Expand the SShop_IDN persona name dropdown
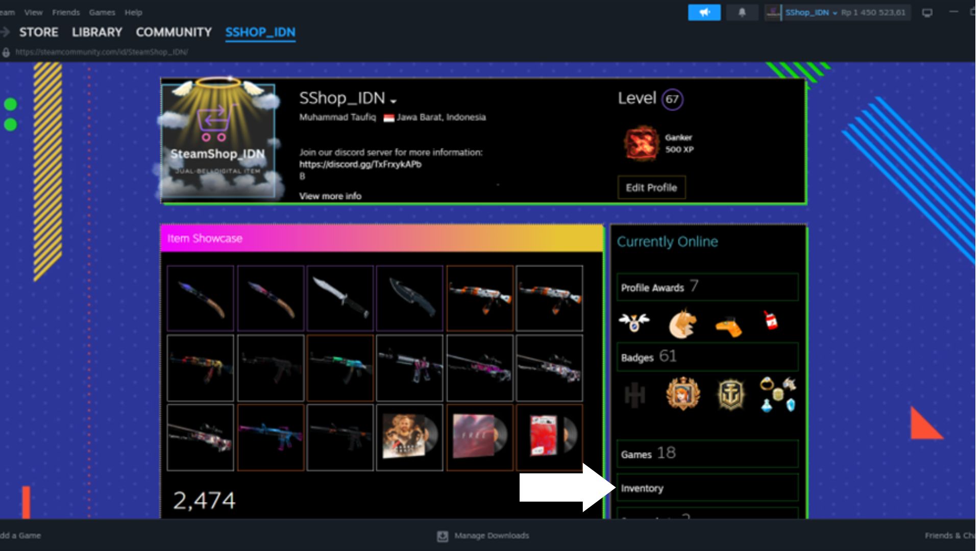 (x=393, y=101)
